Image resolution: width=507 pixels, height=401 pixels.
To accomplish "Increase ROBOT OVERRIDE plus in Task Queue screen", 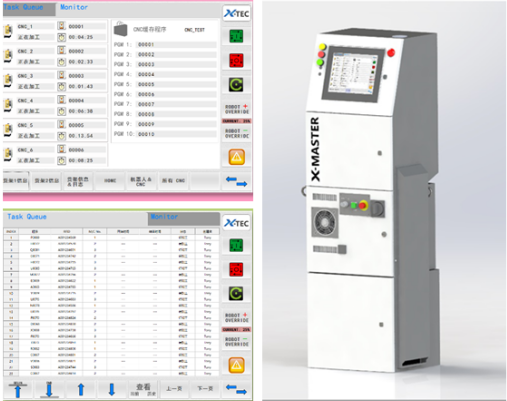I will click(237, 317).
